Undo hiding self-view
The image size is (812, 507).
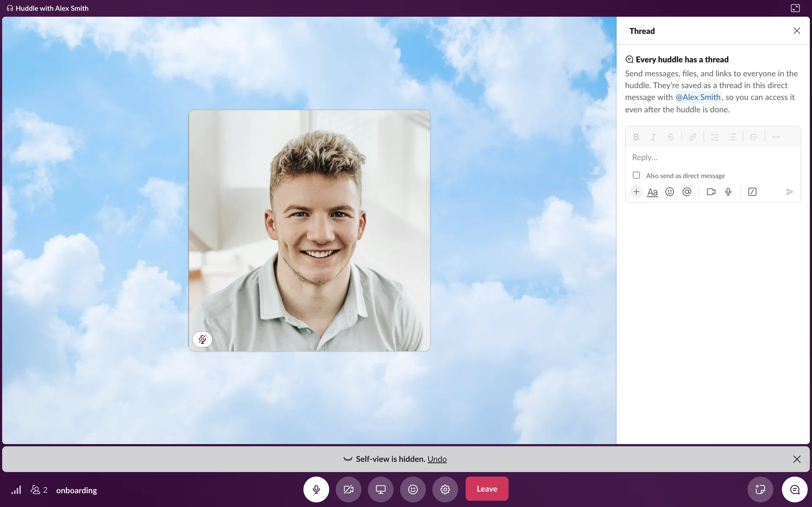pos(437,459)
